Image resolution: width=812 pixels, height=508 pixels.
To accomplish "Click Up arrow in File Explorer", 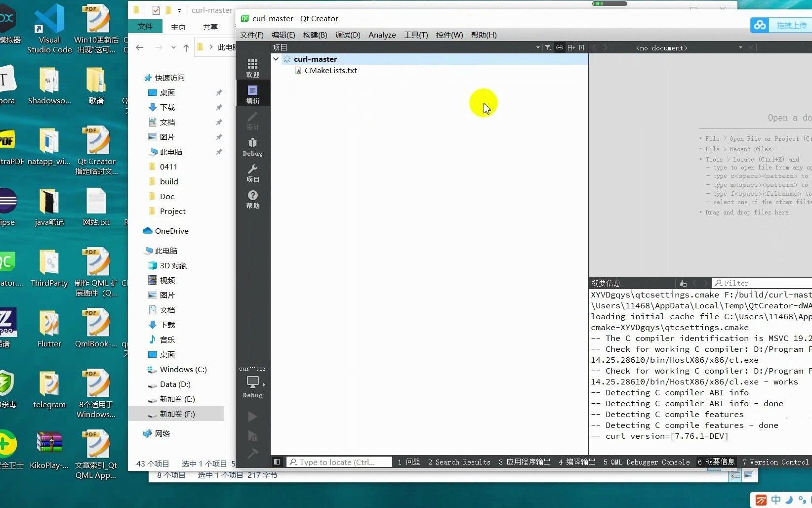I will (186, 47).
